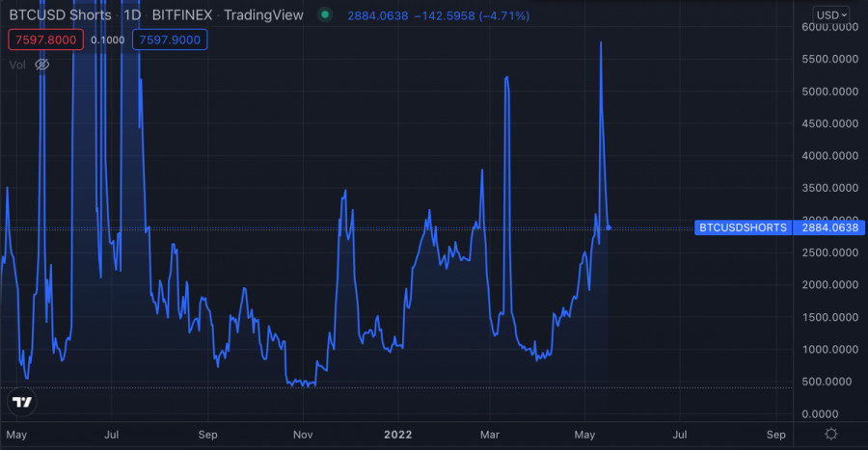Click the Vol indicator label

click(17, 65)
